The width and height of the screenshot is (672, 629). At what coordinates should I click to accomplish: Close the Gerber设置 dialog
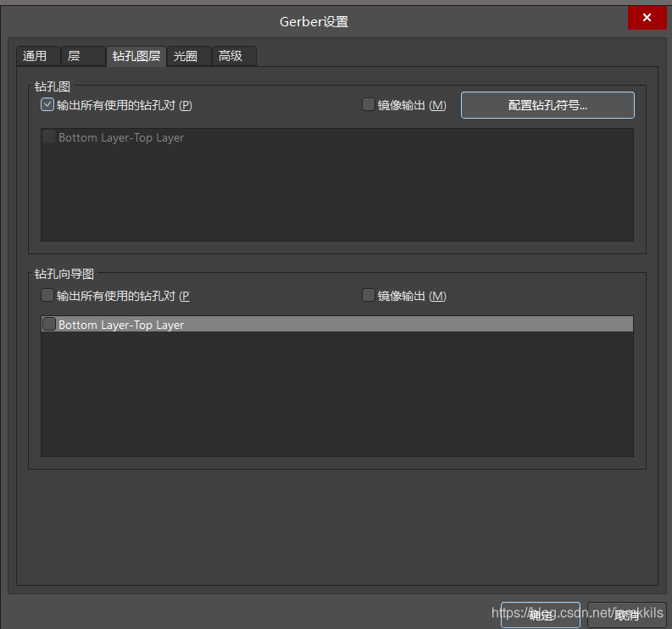[647, 18]
